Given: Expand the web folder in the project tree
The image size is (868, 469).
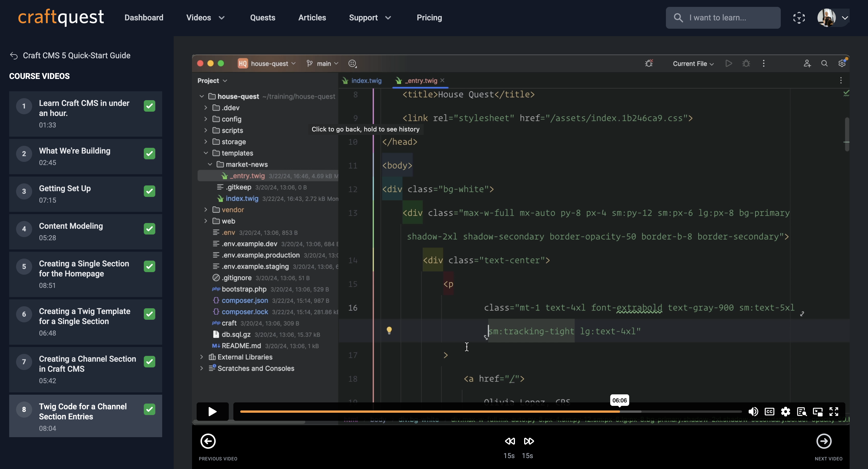Looking at the screenshot, I should click(206, 221).
